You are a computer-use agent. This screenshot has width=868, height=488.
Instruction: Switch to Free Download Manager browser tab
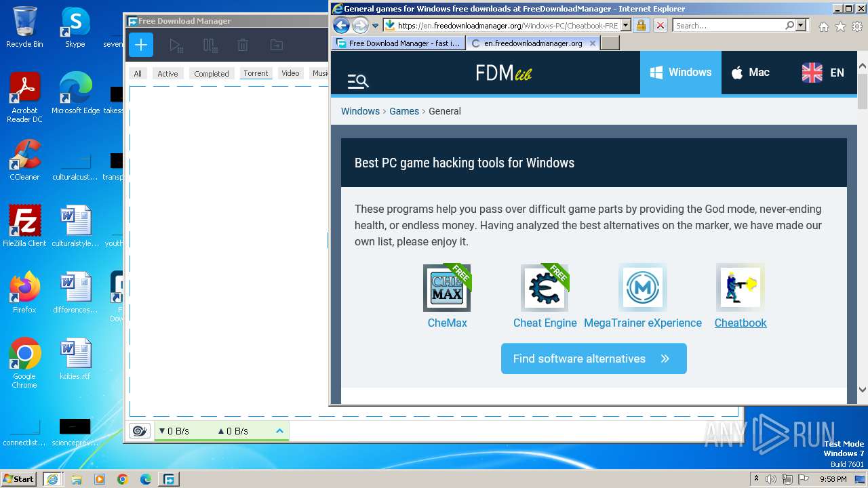point(398,43)
